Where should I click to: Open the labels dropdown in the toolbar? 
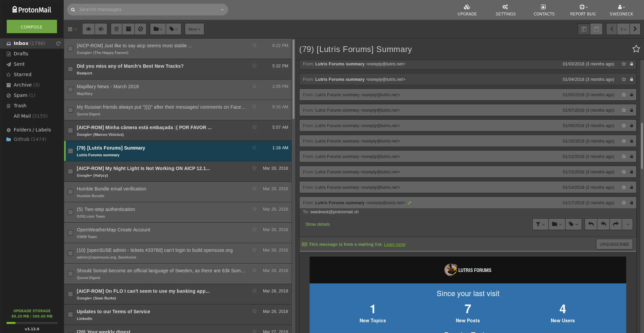click(x=173, y=29)
